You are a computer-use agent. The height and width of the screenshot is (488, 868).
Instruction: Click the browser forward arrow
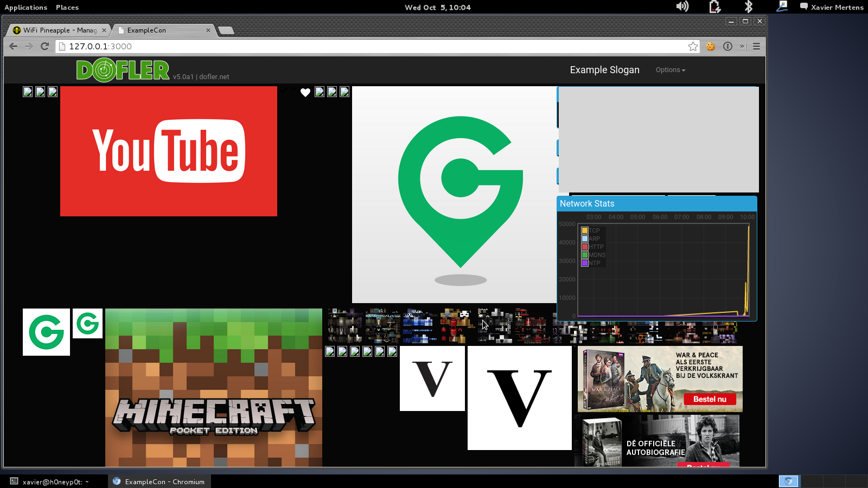click(29, 47)
